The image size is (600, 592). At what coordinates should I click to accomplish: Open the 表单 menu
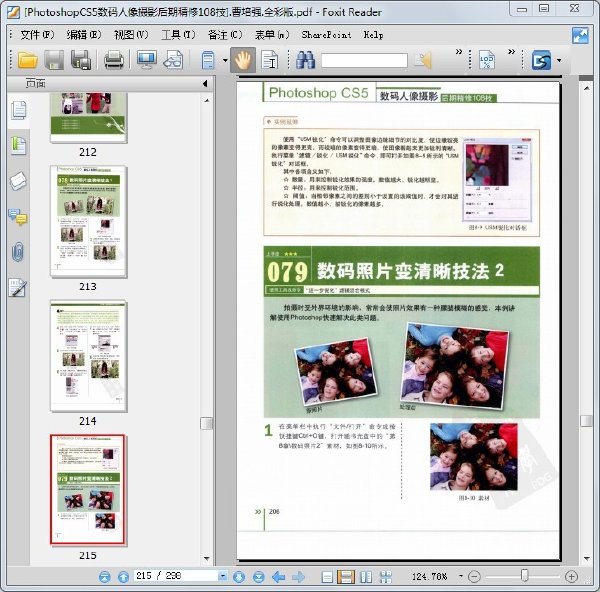point(272,35)
